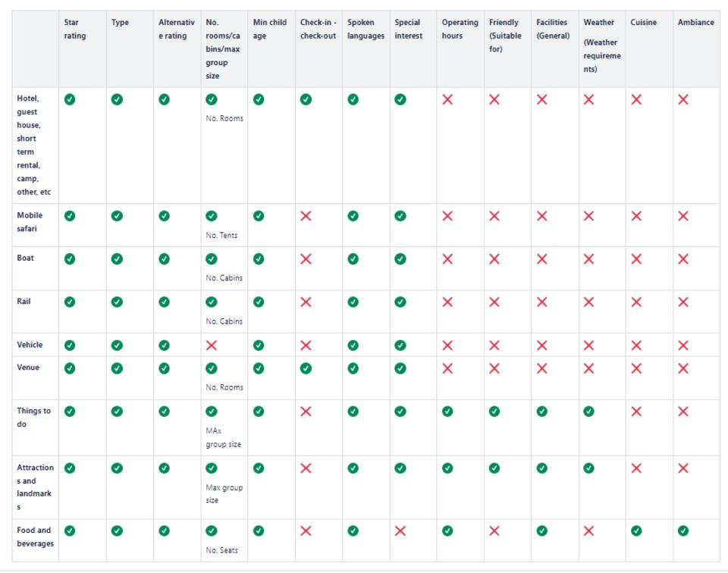The width and height of the screenshot is (728, 573).
Task: Select the Spoken languages column header
Action: pos(366,30)
